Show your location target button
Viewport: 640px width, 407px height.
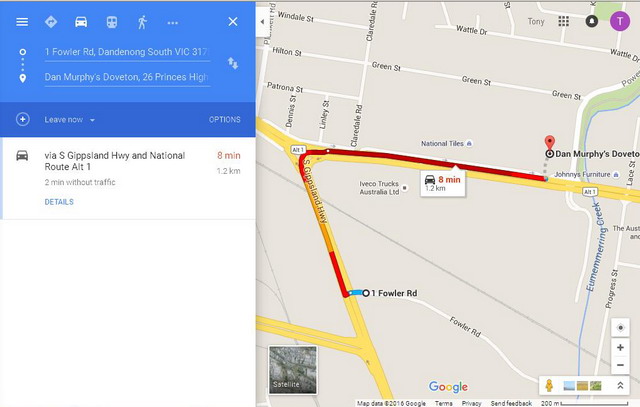(620, 328)
